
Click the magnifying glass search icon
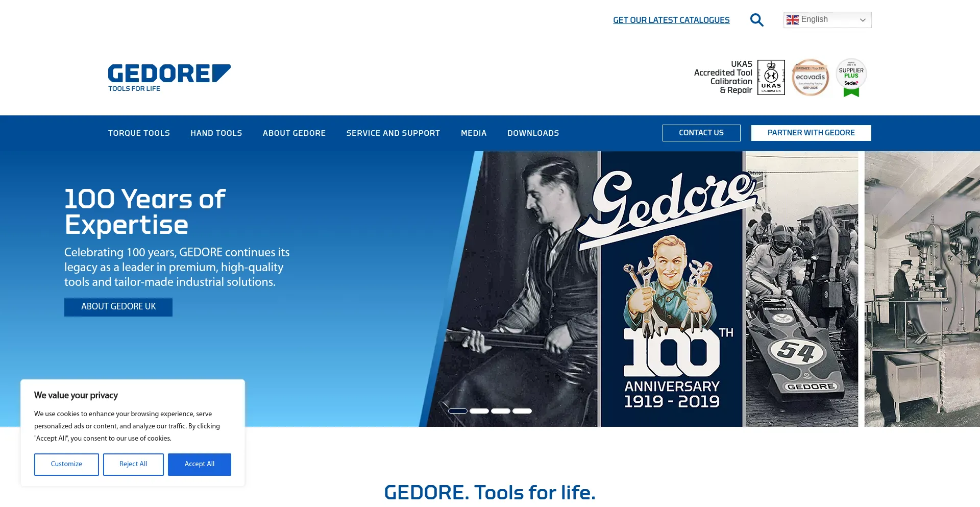coord(756,20)
